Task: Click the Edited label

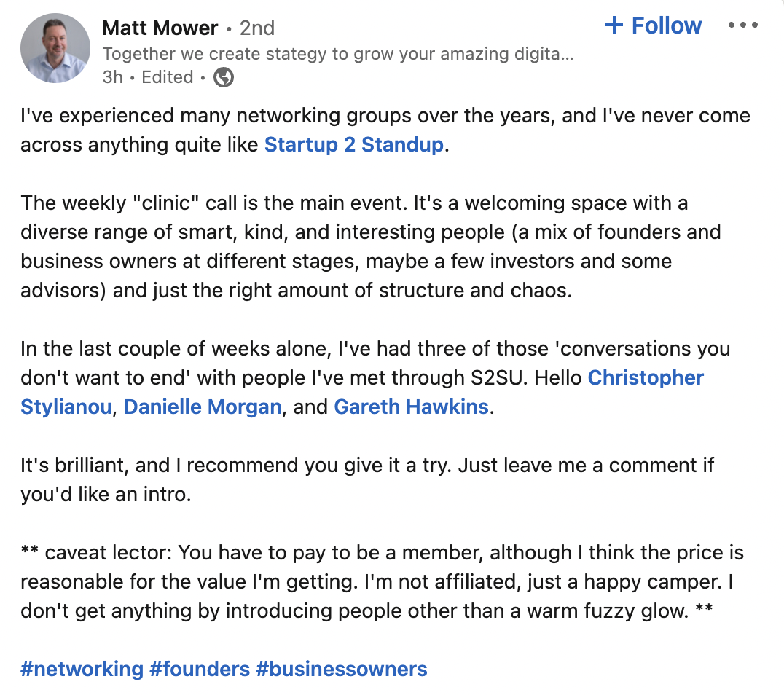Action: point(168,77)
